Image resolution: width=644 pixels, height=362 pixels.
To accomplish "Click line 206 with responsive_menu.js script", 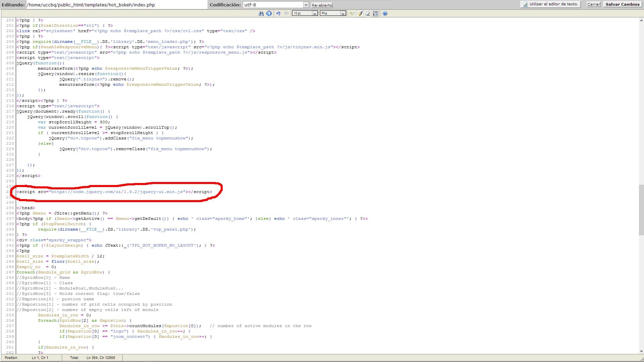I will [147, 52].
